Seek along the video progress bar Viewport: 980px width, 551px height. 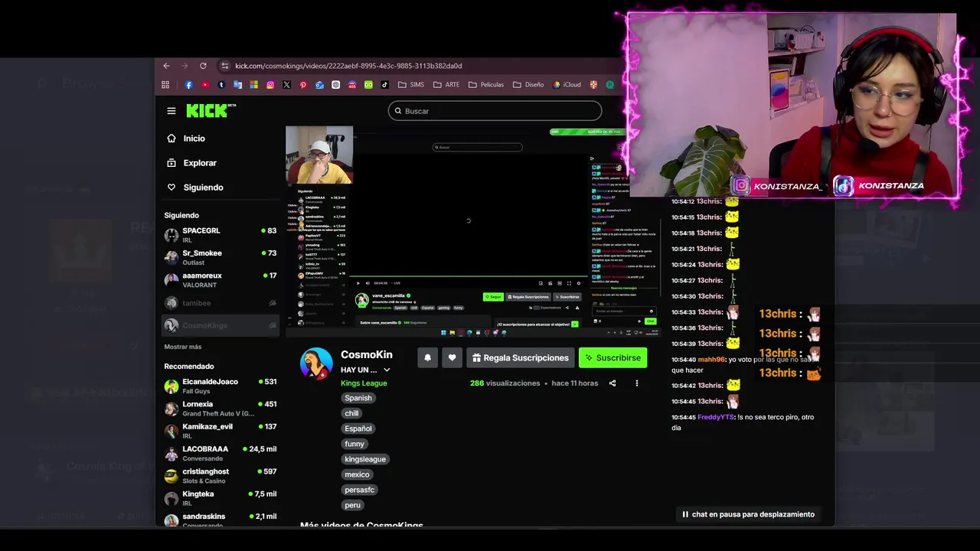467,276
